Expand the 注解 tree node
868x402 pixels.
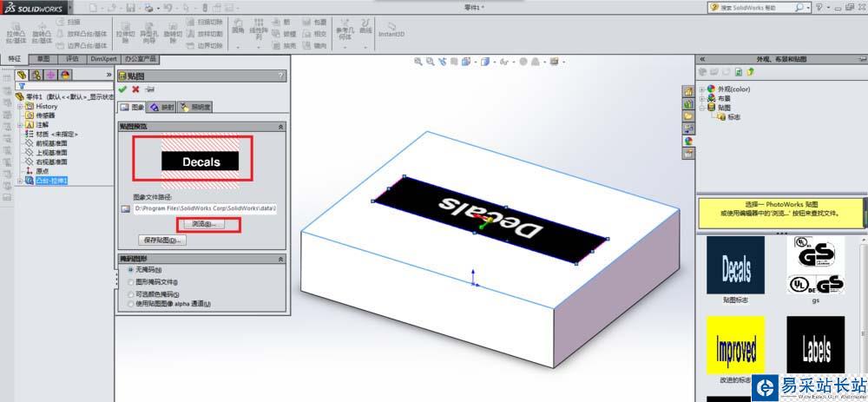click(20, 125)
